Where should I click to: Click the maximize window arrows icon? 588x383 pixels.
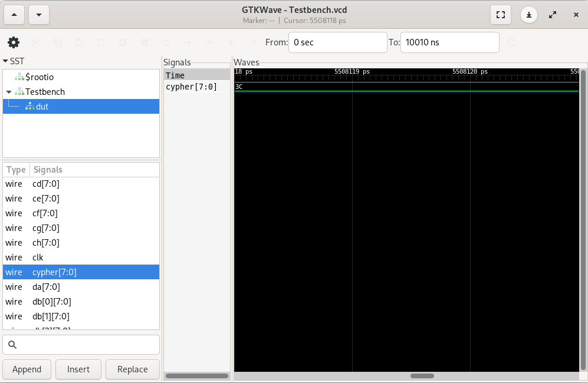pos(553,15)
